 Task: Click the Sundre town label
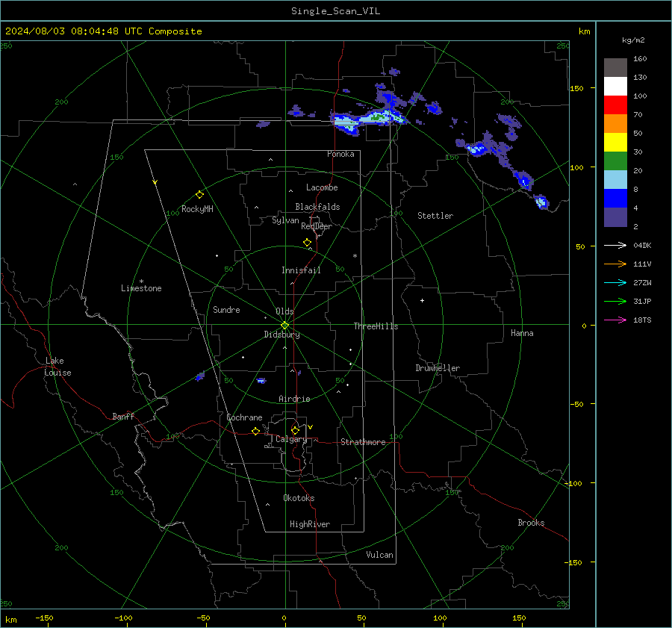coord(226,309)
